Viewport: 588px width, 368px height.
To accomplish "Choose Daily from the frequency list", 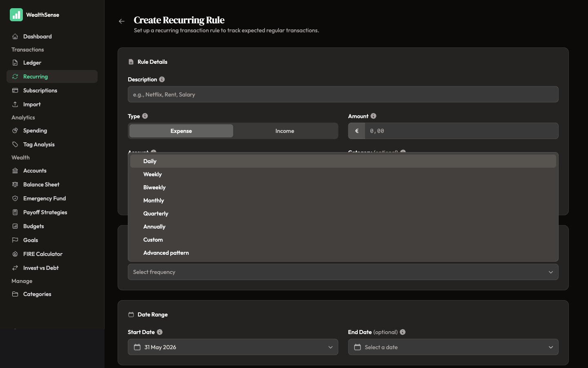I will [343, 161].
